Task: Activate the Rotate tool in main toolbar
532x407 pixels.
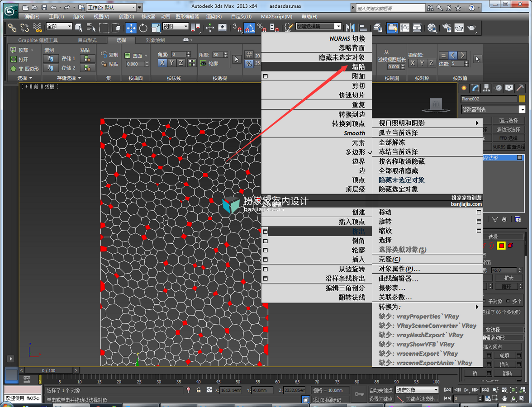Action: (143, 28)
